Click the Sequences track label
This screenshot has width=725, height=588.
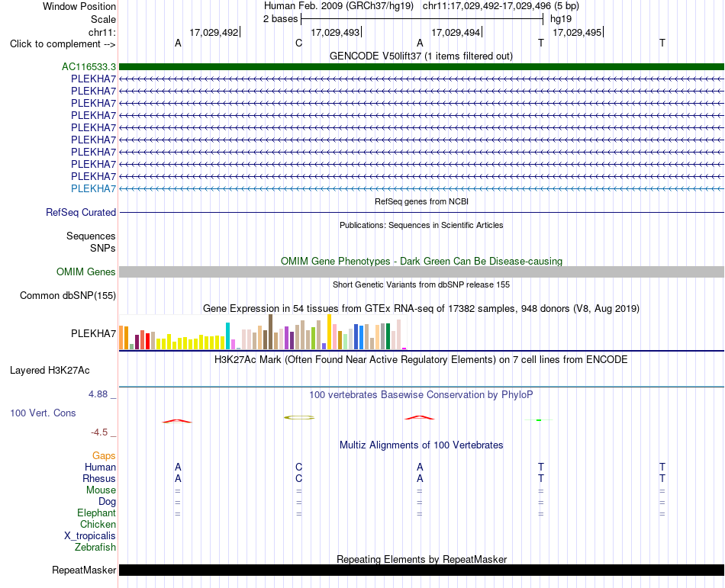91,236
